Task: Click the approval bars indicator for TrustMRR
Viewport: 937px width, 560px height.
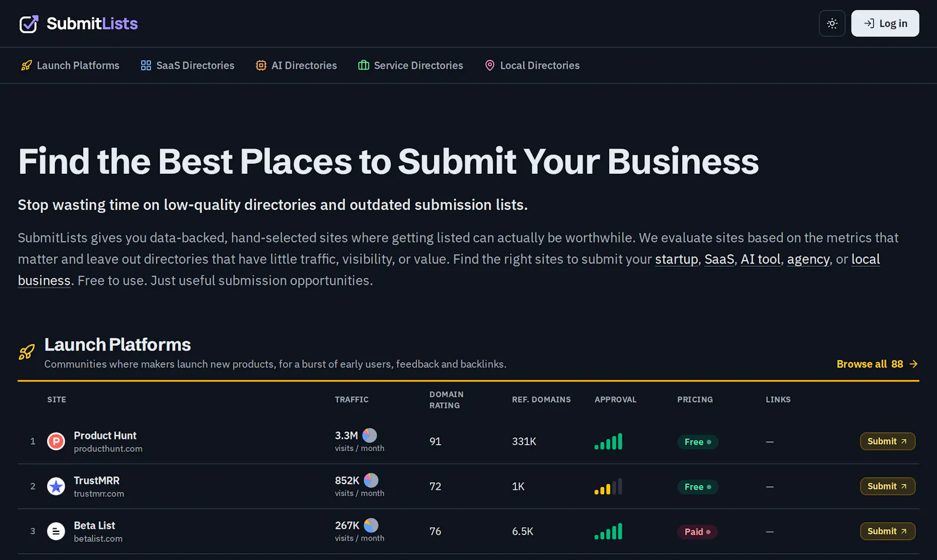Action: point(608,486)
